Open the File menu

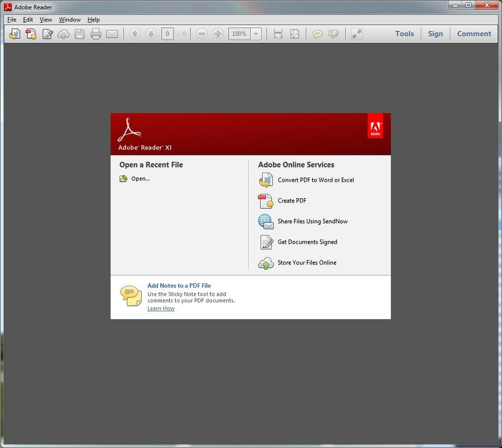(12, 20)
